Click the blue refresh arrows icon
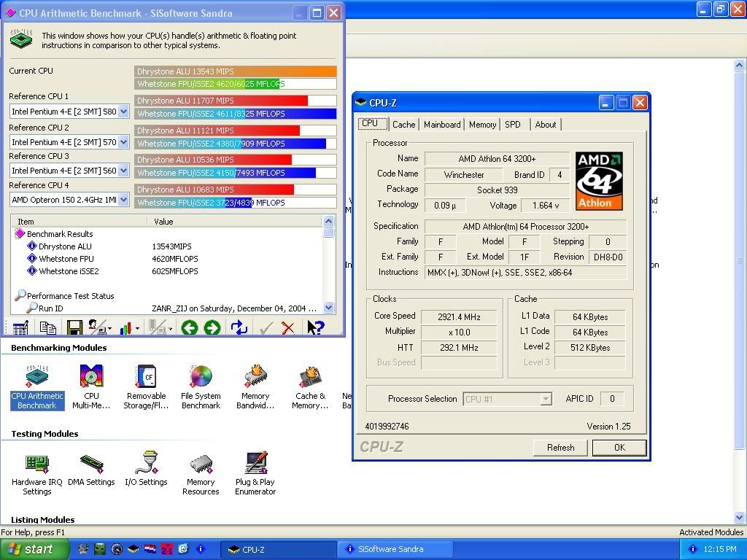Screen dimensions: 747x560 click(239, 328)
